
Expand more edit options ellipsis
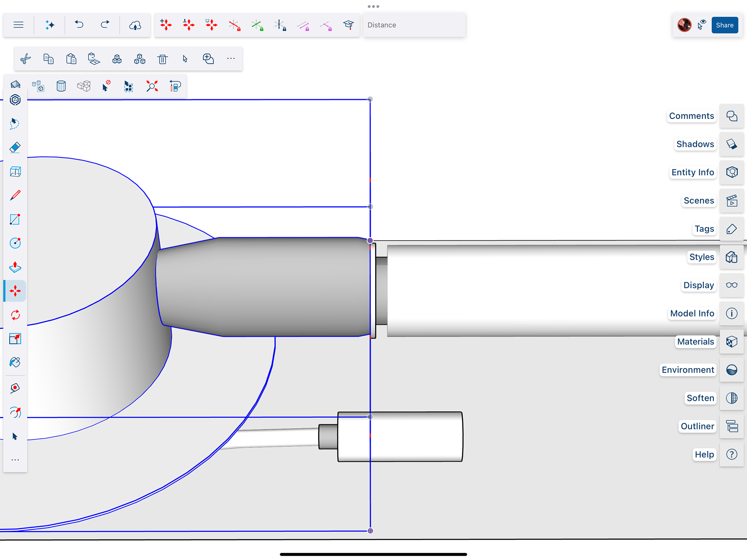(x=231, y=59)
